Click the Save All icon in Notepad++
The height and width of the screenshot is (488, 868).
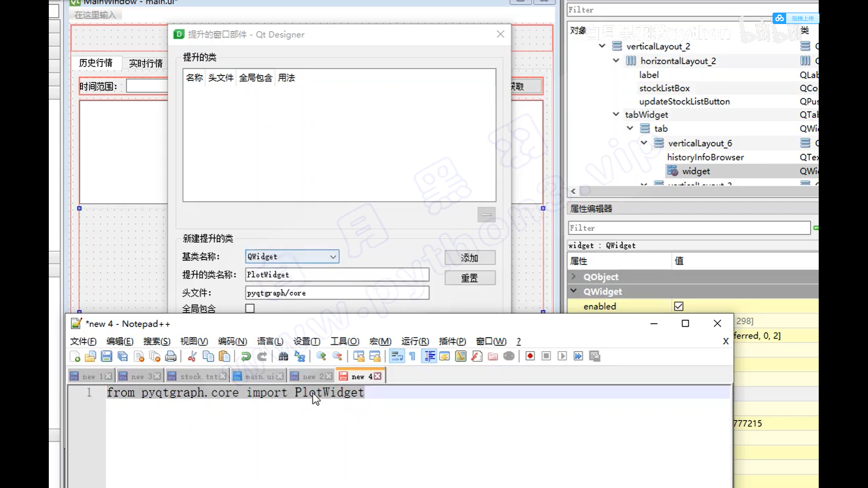coord(123,356)
